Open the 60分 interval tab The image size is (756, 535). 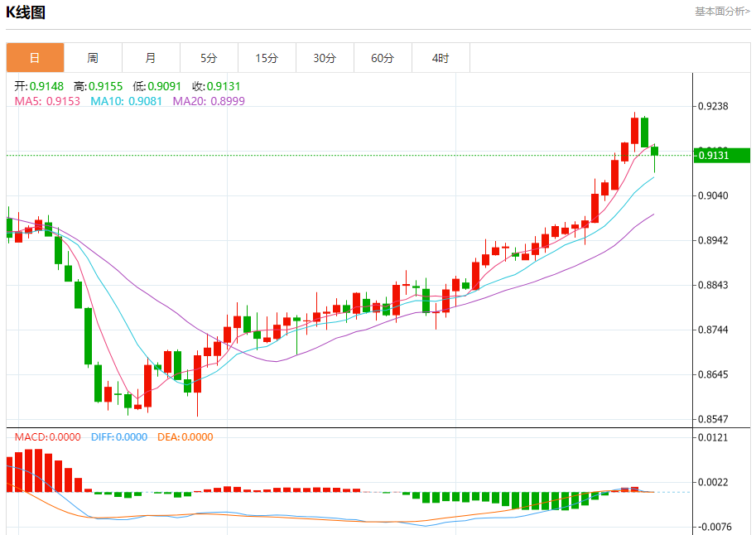click(x=383, y=58)
